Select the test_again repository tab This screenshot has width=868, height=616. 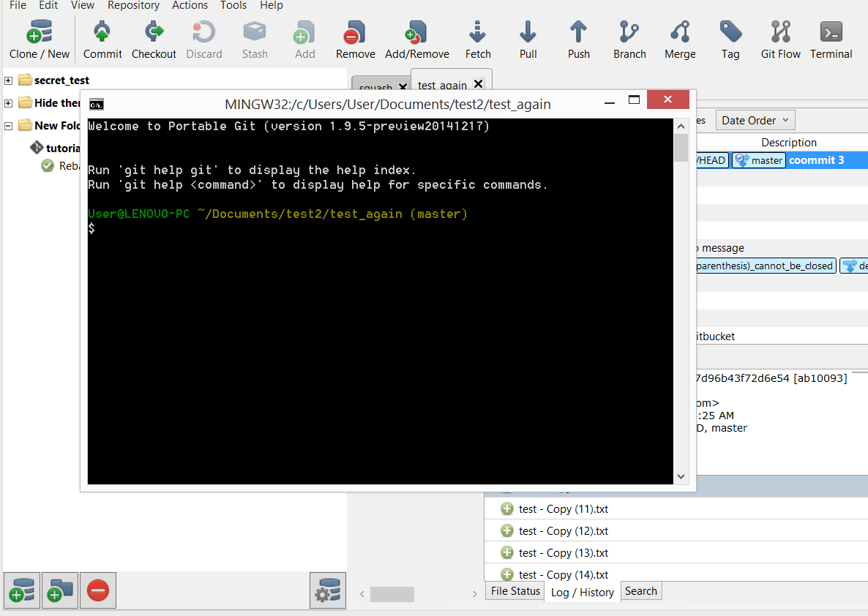[x=442, y=85]
